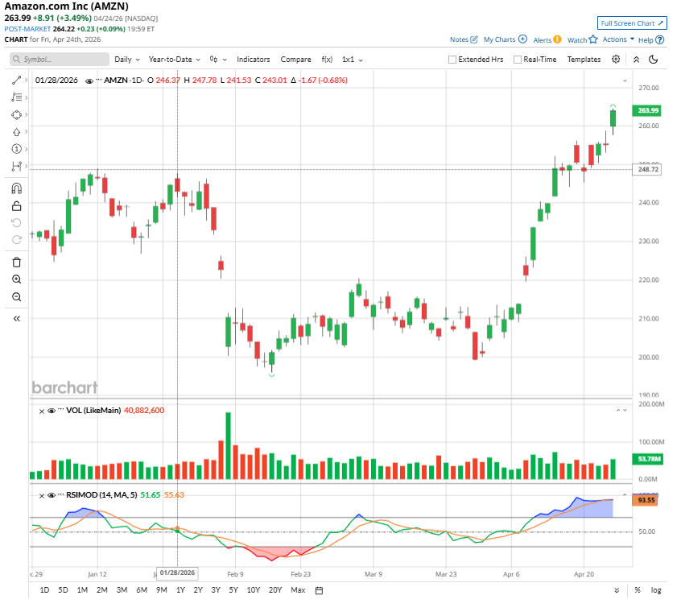Select the 10Y time range
Viewport: 681px width, 616px height.
tap(254, 590)
